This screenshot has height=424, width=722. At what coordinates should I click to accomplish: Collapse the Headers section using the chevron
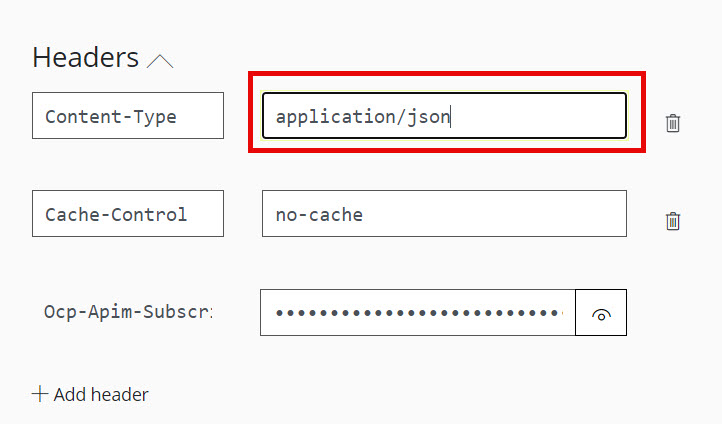pyautogui.click(x=160, y=61)
